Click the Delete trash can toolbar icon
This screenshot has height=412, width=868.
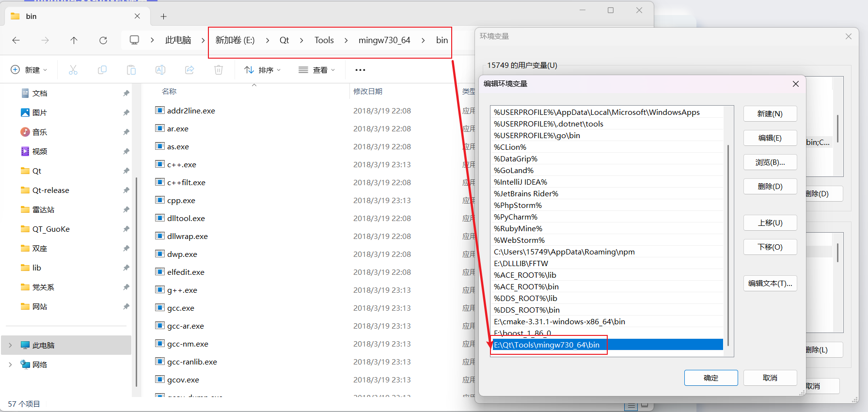(219, 70)
